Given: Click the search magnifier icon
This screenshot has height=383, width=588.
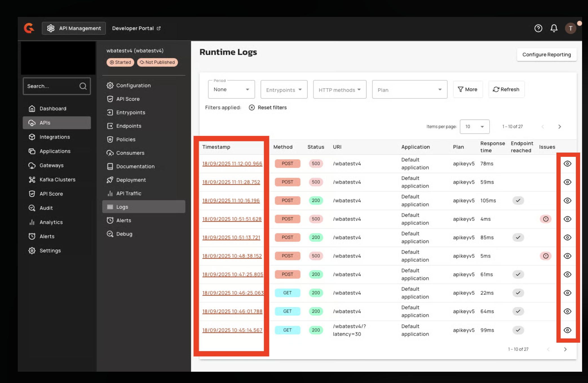Looking at the screenshot, I should [x=83, y=86].
